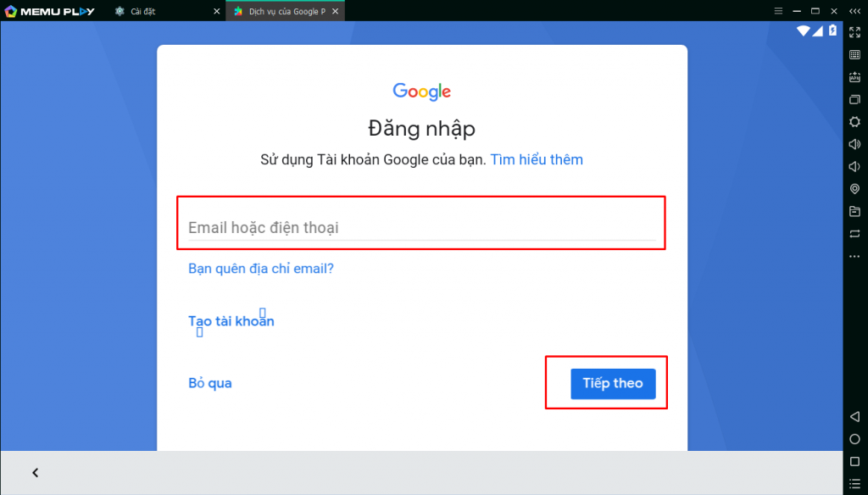868x495 pixels.
Task: Collapse the sidebar with triple-chevron icon
Action: (x=854, y=10)
